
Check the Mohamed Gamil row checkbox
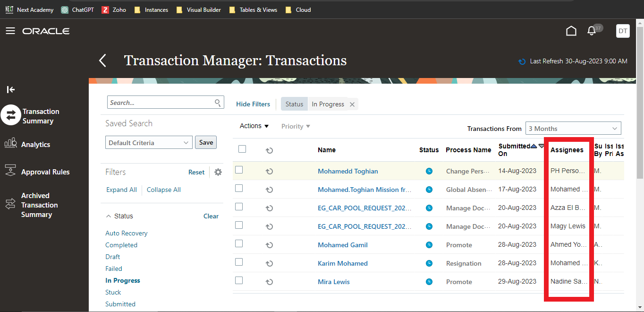click(x=239, y=243)
